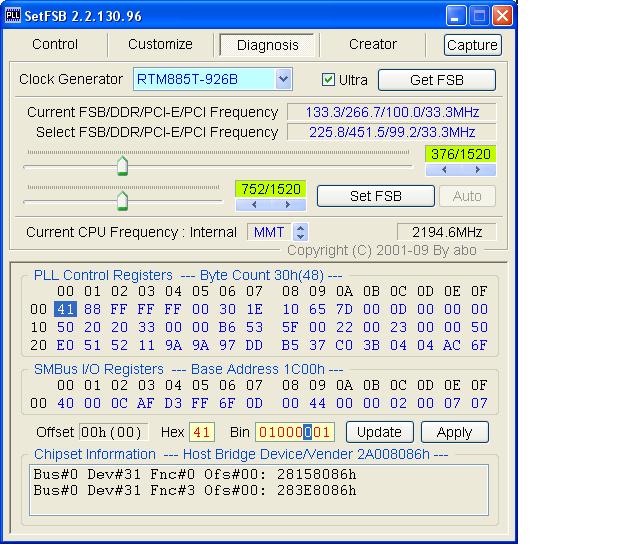Click the upper FSB slider thumb
The image size is (640, 544).
pyautogui.click(x=122, y=166)
